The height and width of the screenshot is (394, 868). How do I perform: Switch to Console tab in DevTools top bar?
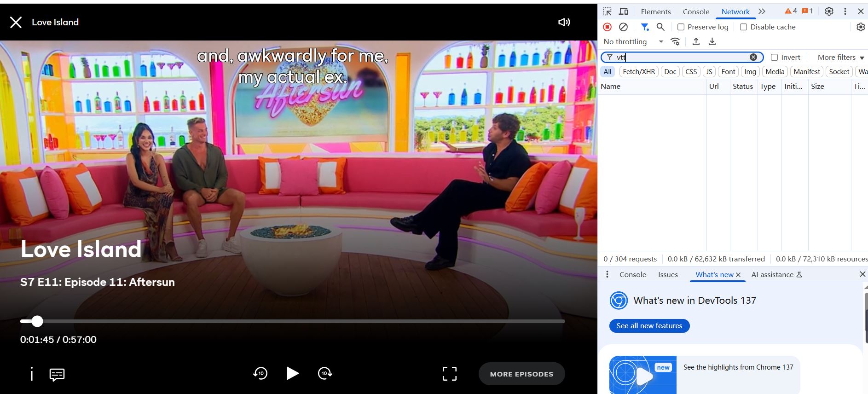(696, 12)
